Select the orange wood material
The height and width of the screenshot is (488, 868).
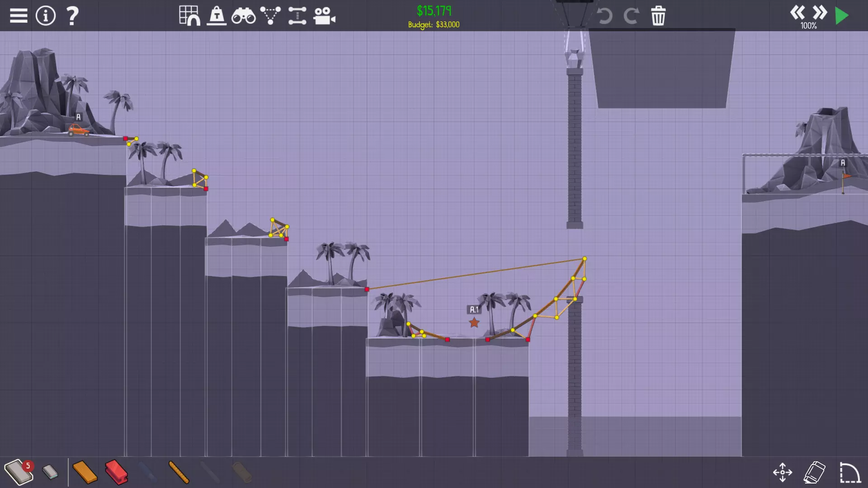tap(85, 472)
